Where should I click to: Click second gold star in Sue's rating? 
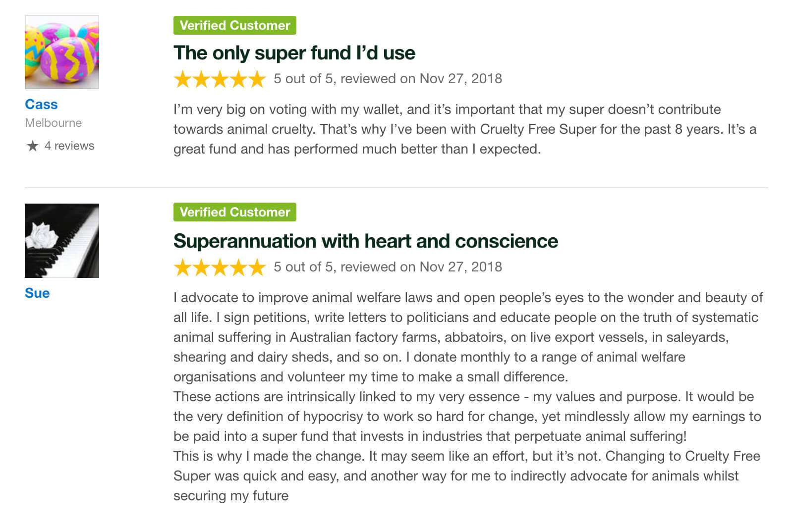tap(201, 267)
